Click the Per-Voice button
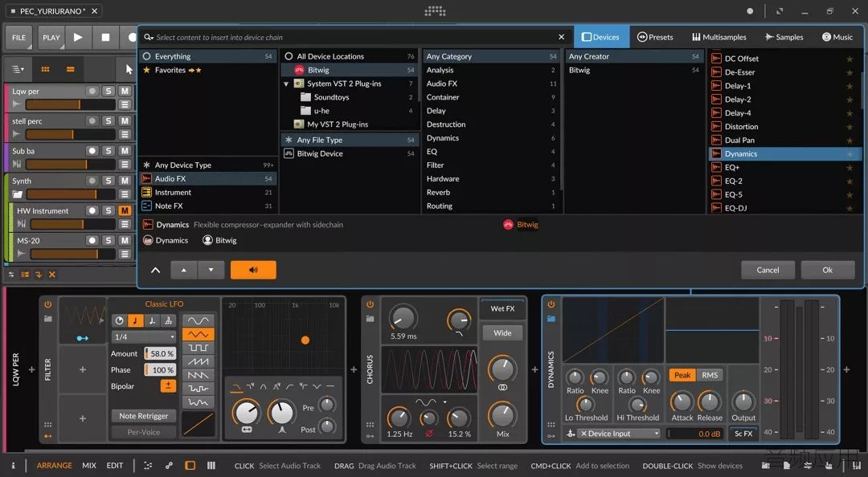This screenshot has height=477, width=868. point(143,432)
